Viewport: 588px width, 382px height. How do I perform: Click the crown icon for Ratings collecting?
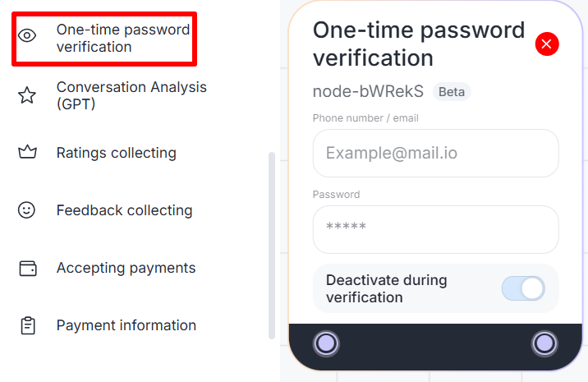coord(27,153)
